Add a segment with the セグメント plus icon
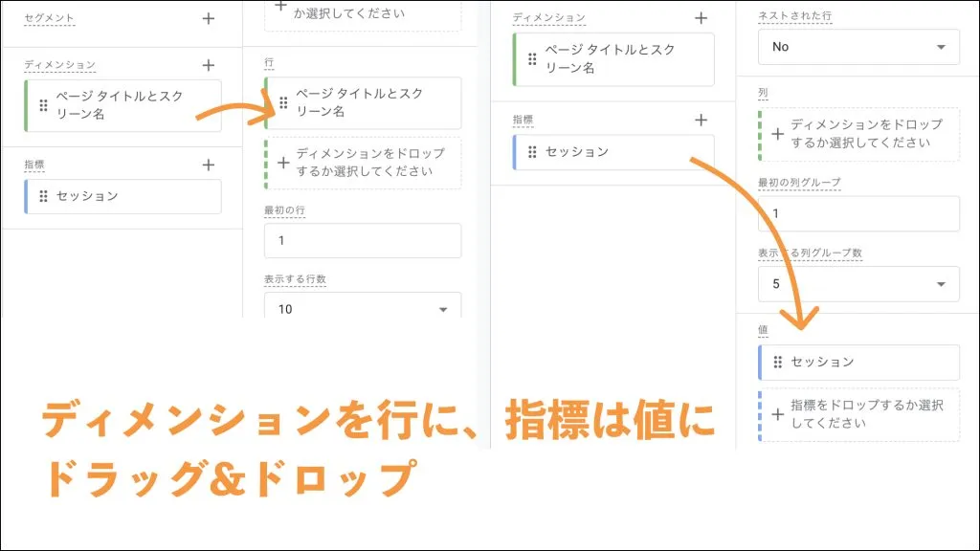This screenshot has height=551, width=980. coord(208,19)
